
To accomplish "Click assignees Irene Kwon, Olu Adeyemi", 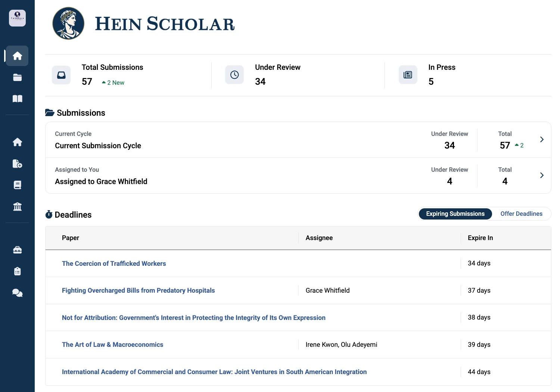I will [x=342, y=345].
